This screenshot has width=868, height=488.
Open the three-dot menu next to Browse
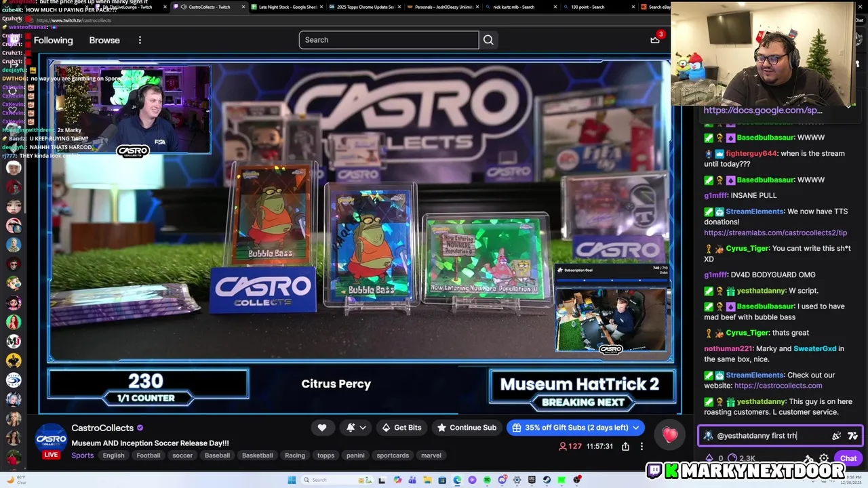click(140, 40)
